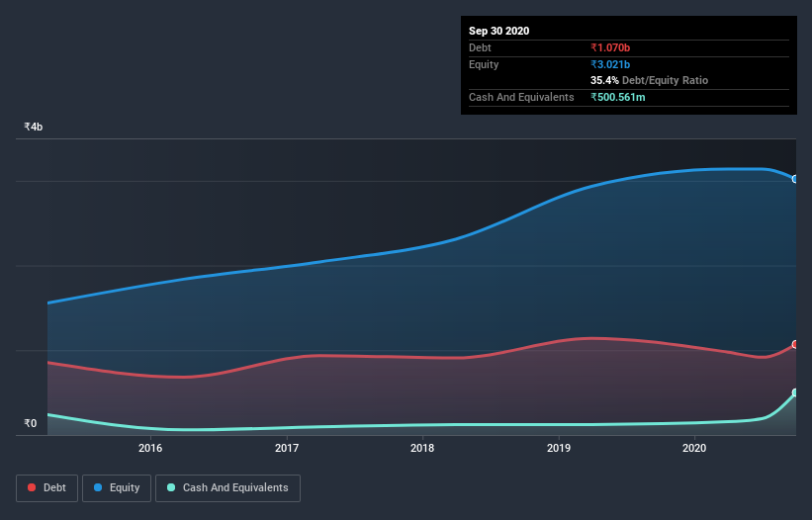The image size is (812, 520).
Task: Click the ₹0 y-axis label
Action: pos(31,423)
